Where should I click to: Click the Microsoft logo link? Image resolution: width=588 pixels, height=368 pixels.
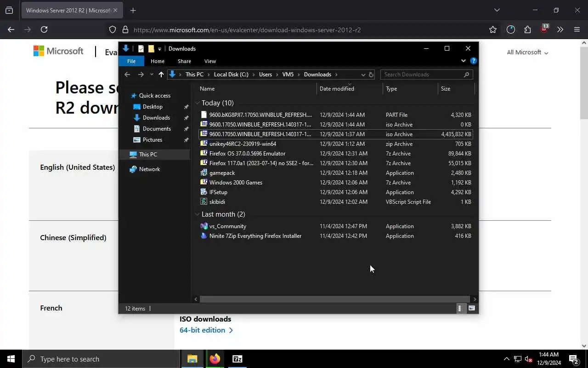[x=58, y=51]
